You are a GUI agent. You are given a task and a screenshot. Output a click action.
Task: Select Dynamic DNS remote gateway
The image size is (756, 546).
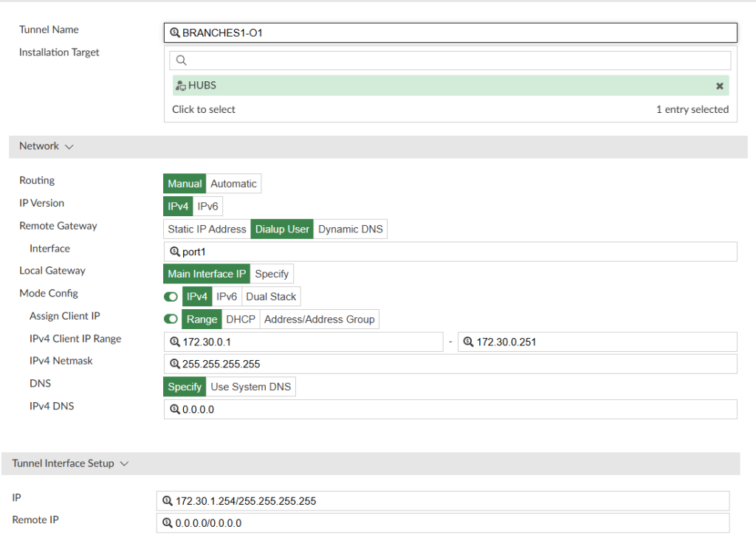point(351,229)
